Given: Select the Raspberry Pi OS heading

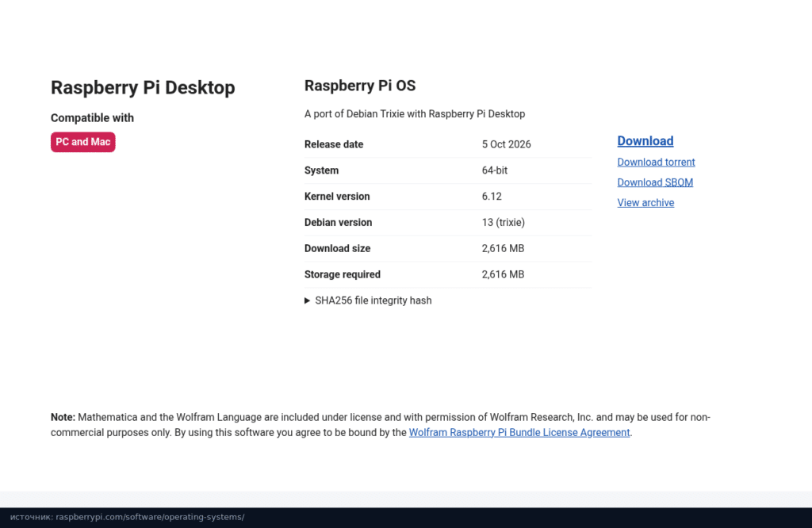Looking at the screenshot, I should tap(360, 86).
